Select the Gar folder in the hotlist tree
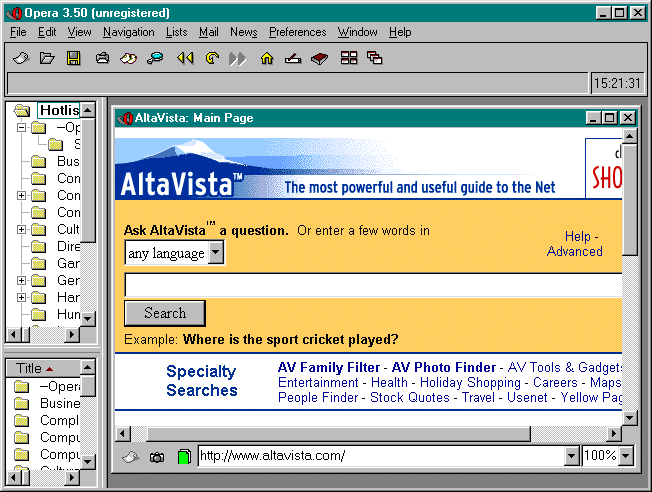This screenshot has height=492, width=652. click(x=68, y=263)
